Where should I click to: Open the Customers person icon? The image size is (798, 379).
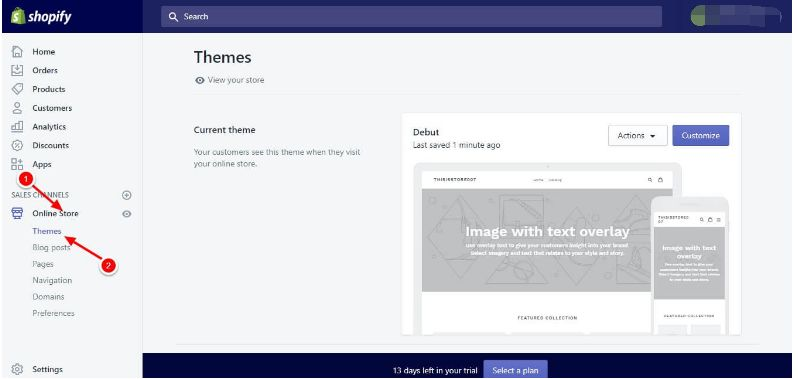point(17,108)
